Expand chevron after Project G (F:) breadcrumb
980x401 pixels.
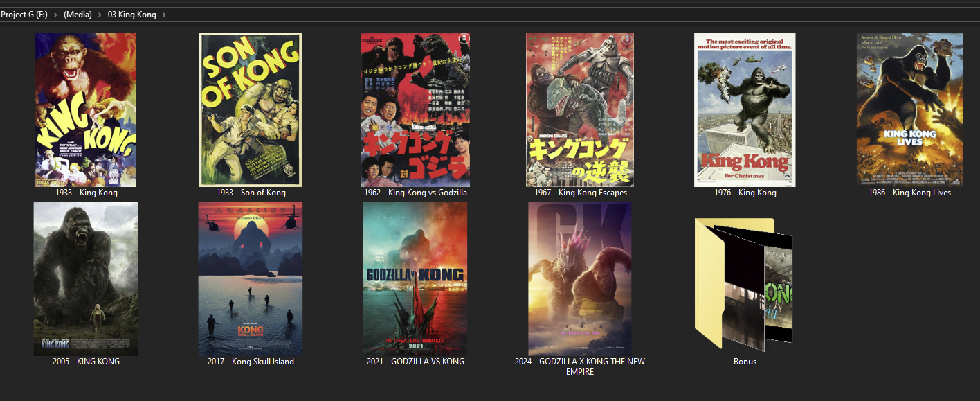56,15
